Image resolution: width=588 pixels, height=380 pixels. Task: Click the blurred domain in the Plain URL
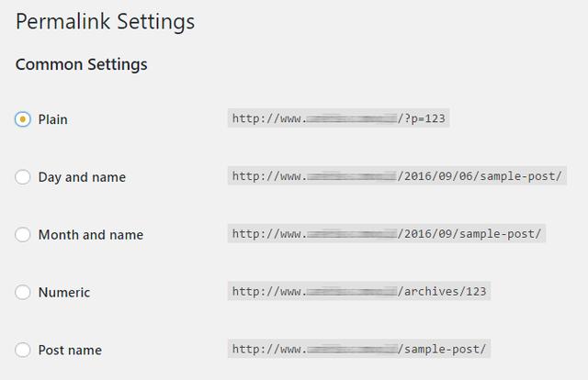(x=350, y=118)
